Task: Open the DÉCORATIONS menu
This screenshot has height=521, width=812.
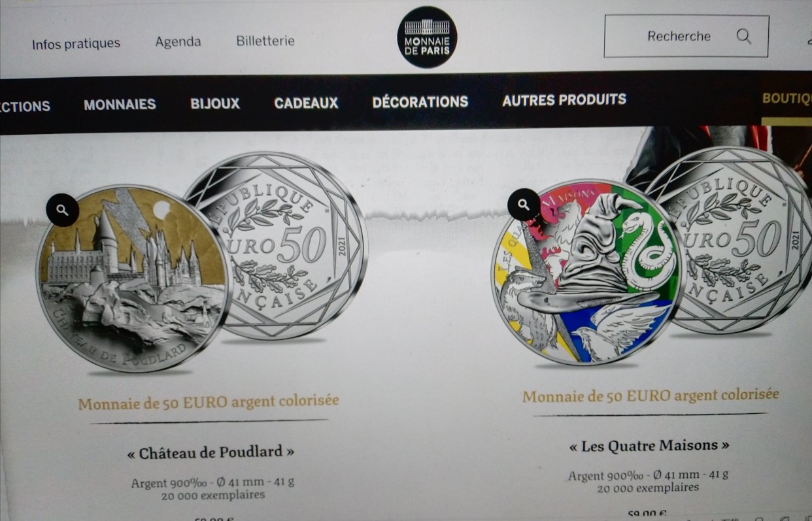Action: click(x=420, y=101)
